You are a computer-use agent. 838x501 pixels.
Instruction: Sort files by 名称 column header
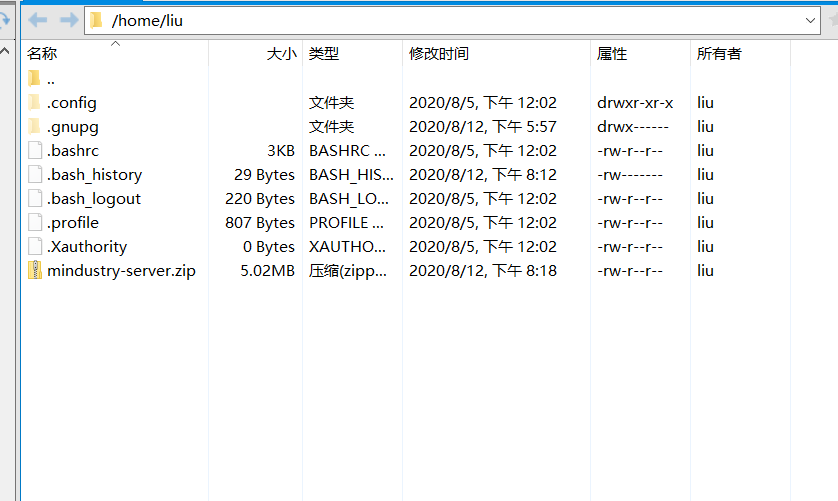(x=42, y=54)
